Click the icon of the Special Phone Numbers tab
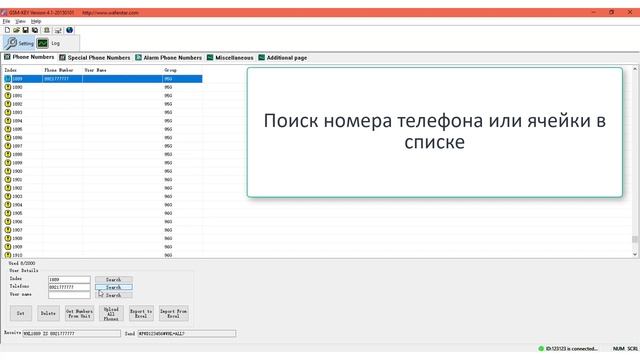This screenshot has width=640, height=360. [62, 58]
